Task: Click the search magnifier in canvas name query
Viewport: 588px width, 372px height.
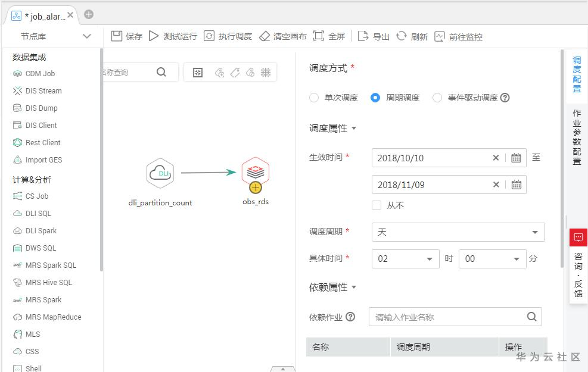Action: pos(161,72)
